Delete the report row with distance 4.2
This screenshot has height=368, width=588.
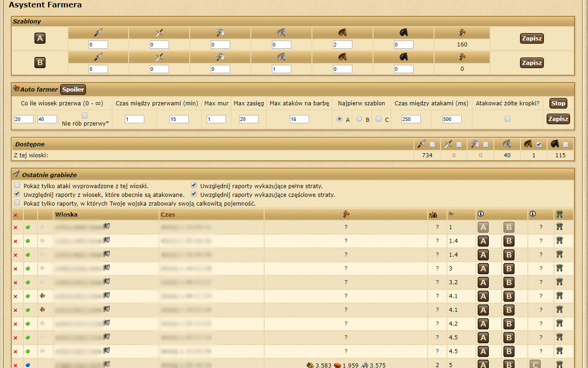pyautogui.click(x=15, y=324)
